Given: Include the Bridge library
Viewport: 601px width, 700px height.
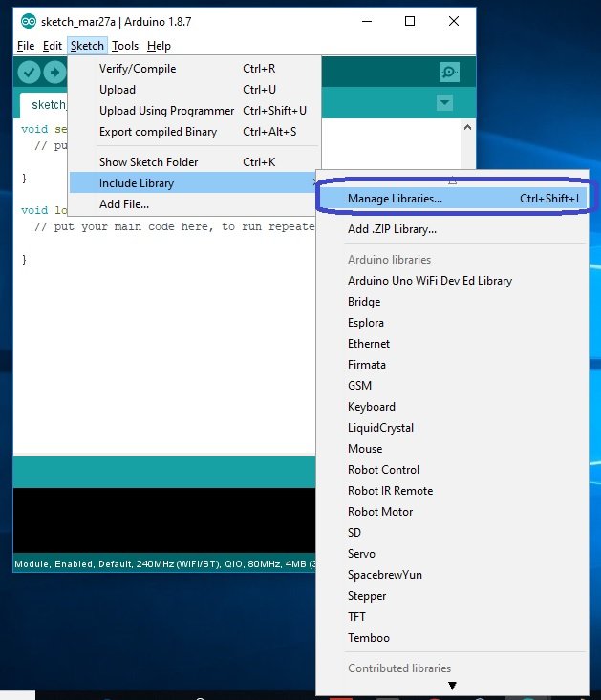Looking at the screenshot, I should pyautogui.click(x=452, y=302).
